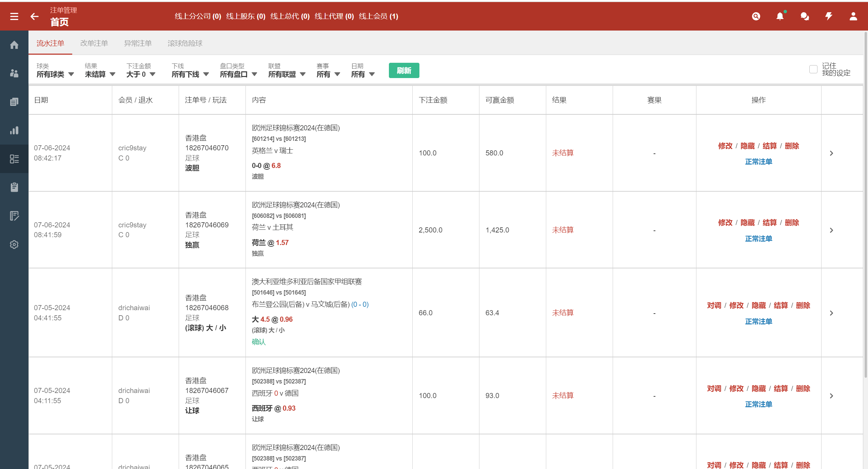Open the 赛事 所有 dropdown
868x469 pixels.
coord(328,70)
